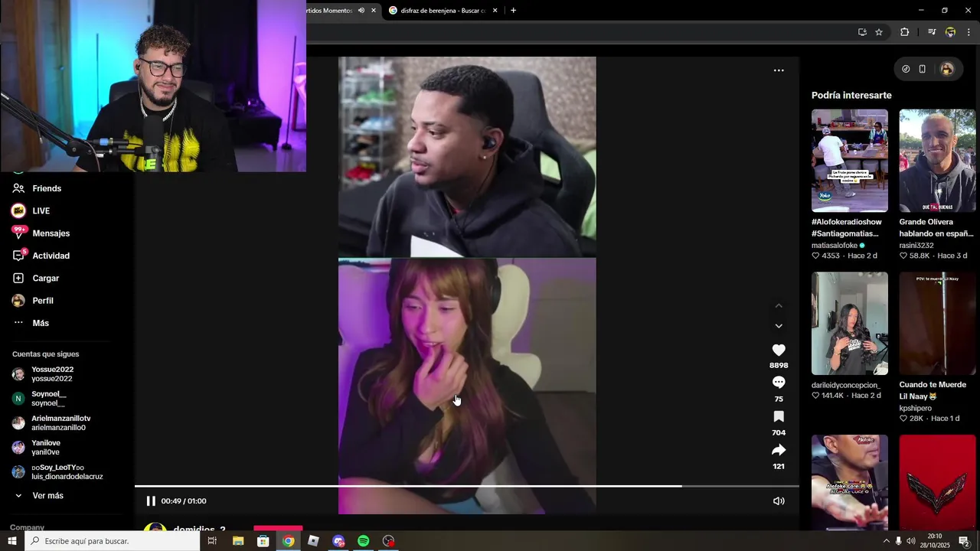Save video using the bookmark icon

coord(779,416)
